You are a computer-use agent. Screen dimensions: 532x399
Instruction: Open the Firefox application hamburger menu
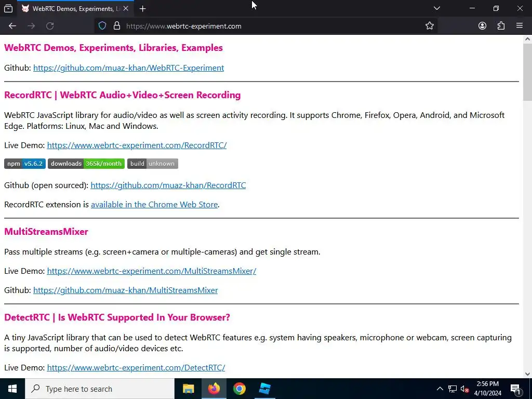tap(520, 26)
